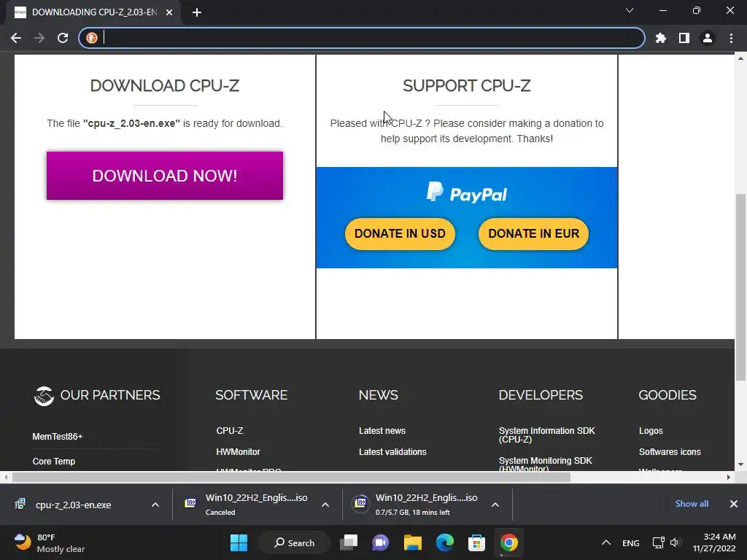Open the Logos goodies link
This screenshot has width=747, height=560.
tap(651, 430)
